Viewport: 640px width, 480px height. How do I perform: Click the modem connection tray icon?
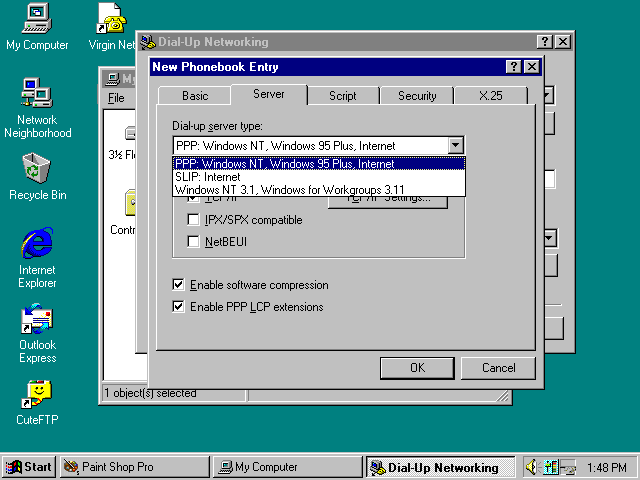point(568,467)
